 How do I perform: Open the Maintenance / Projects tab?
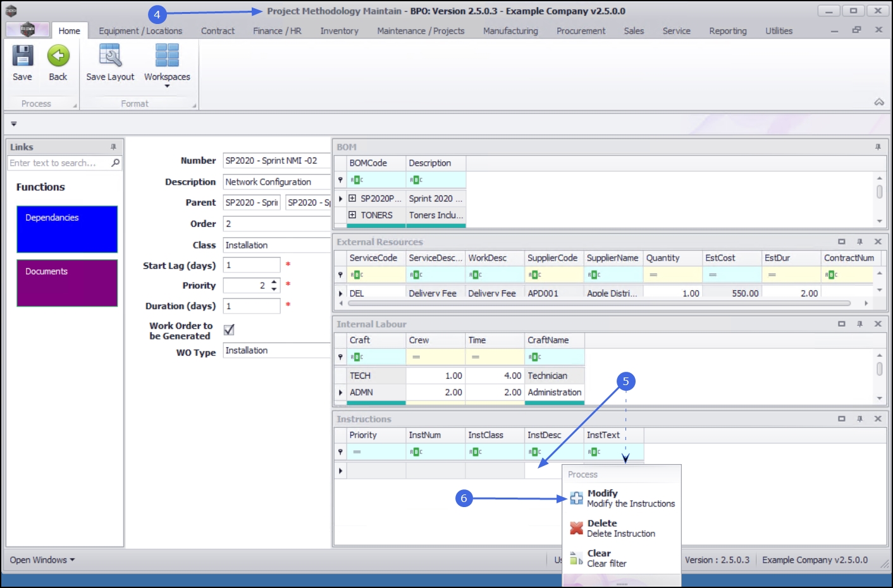coord(421,30)
